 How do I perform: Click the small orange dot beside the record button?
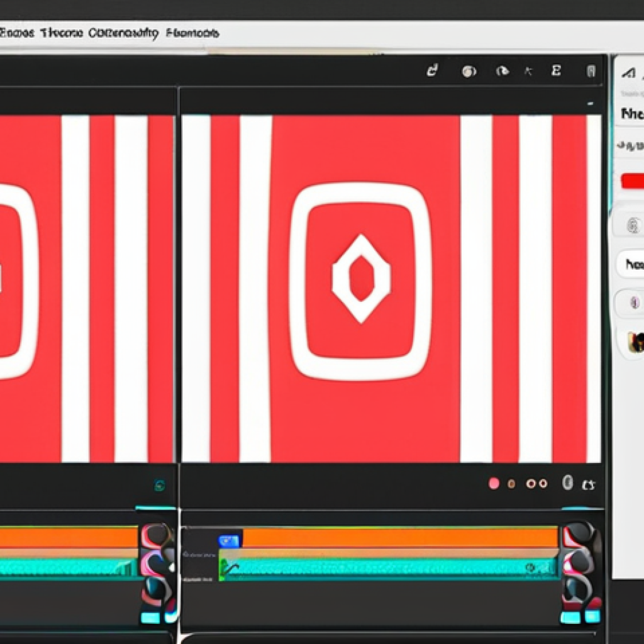coord(511,484)
